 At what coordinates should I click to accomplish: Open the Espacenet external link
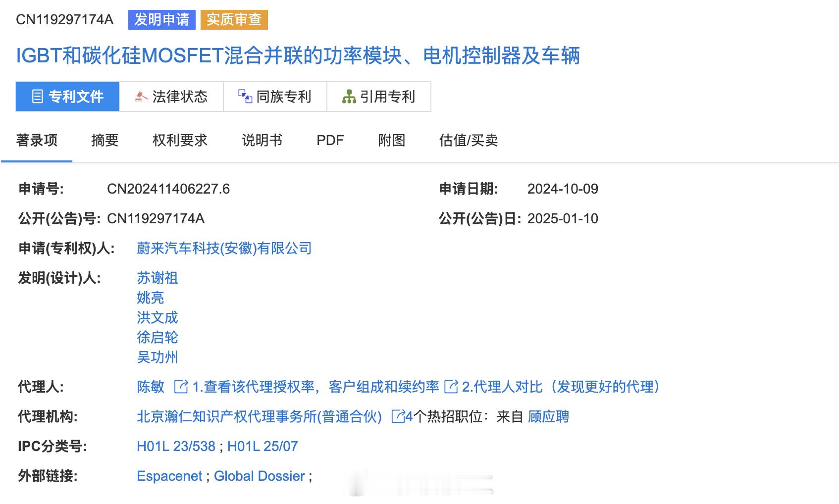point(169,476)
